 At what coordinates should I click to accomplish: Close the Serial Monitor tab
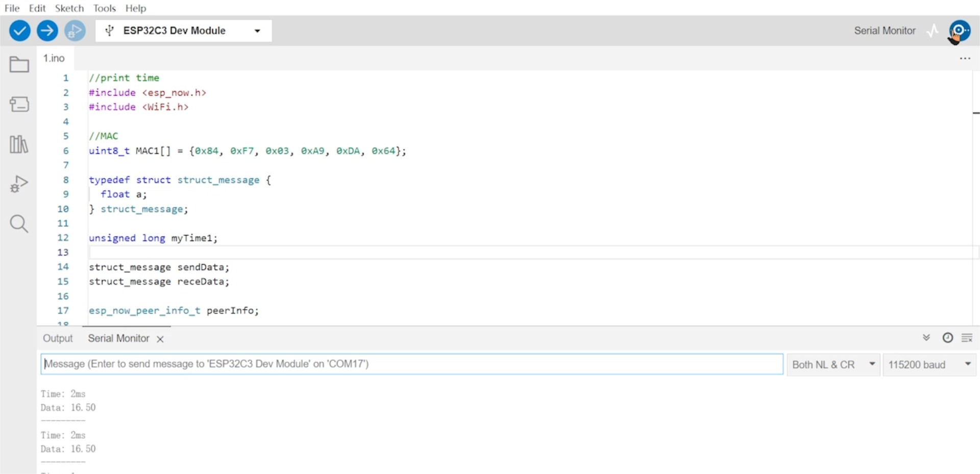(x=160, y=339)
